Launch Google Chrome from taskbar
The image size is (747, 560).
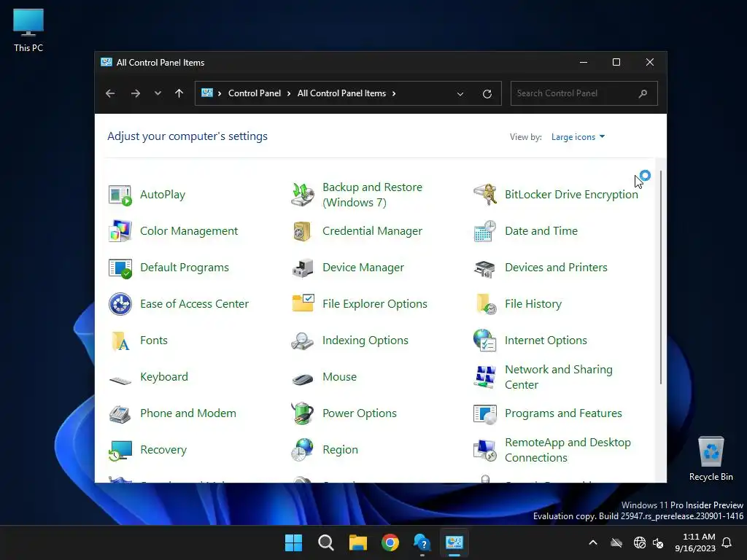[x=390, y=542]
